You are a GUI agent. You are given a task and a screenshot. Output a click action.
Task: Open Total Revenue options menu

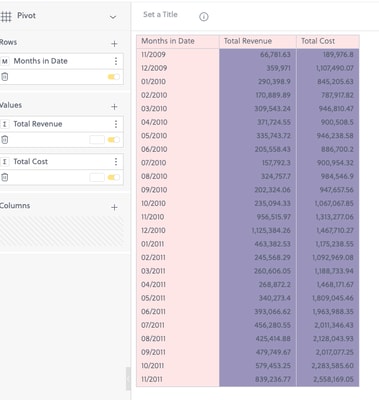point(116,124)
